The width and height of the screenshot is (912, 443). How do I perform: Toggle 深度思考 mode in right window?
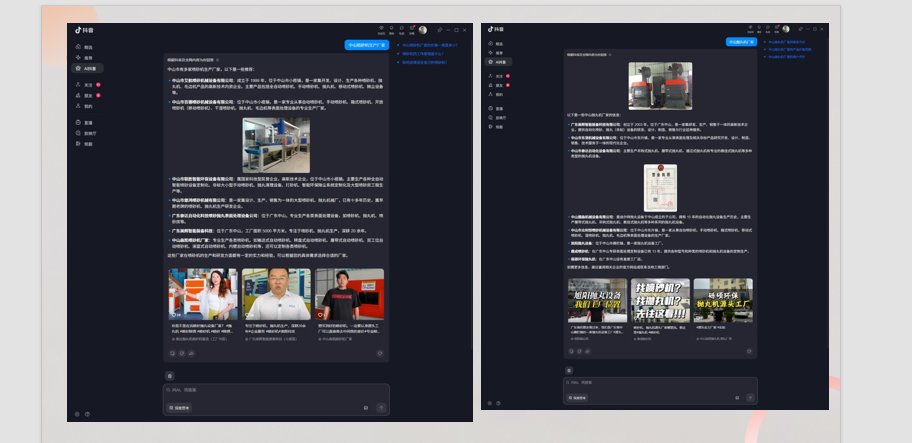click(x=576, y=398)
